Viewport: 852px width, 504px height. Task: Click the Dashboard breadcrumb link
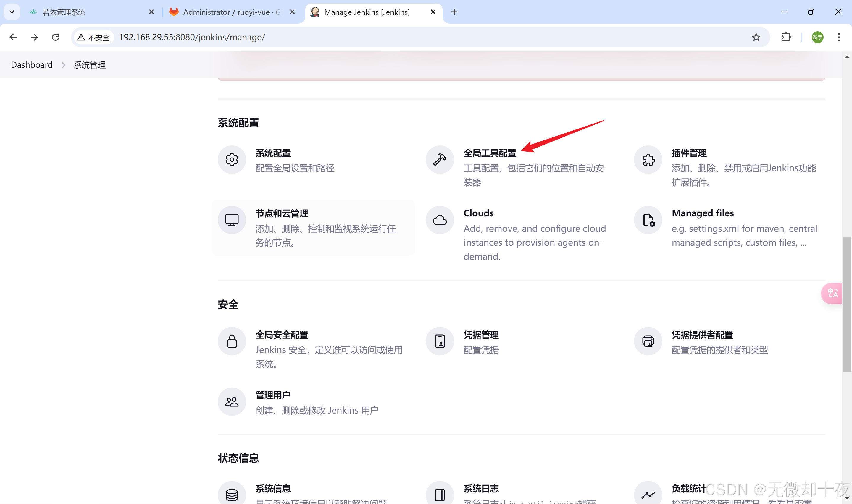(32, 65)
